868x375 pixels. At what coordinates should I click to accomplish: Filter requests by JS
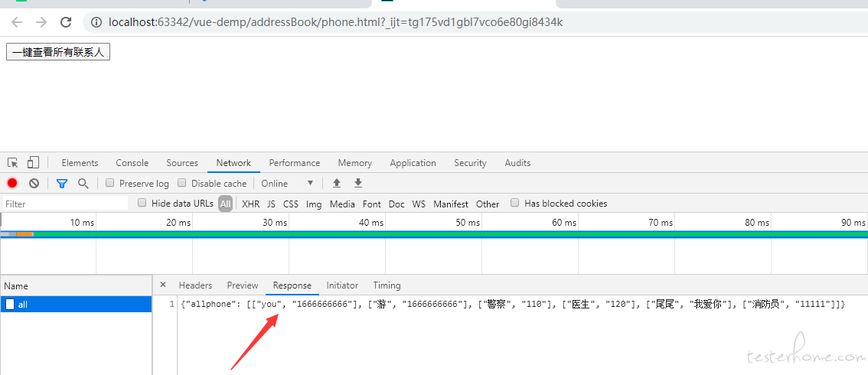pyautogui.click(x=271, y=204)
